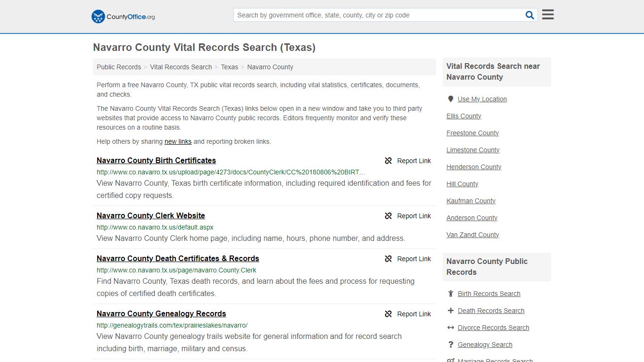Select Use My Location
The height and width of the screenshot is (362, 644).
point(482,99)
